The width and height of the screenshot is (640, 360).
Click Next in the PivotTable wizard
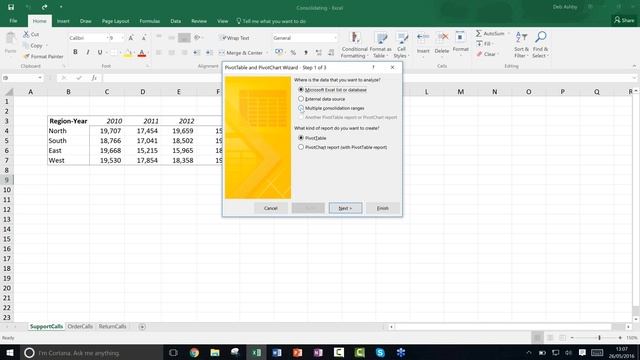345,208
